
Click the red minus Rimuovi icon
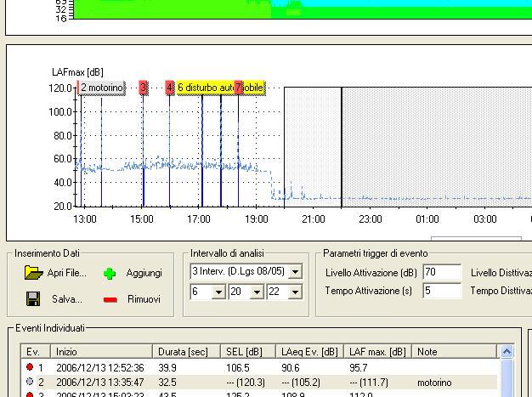click(110, 299)
